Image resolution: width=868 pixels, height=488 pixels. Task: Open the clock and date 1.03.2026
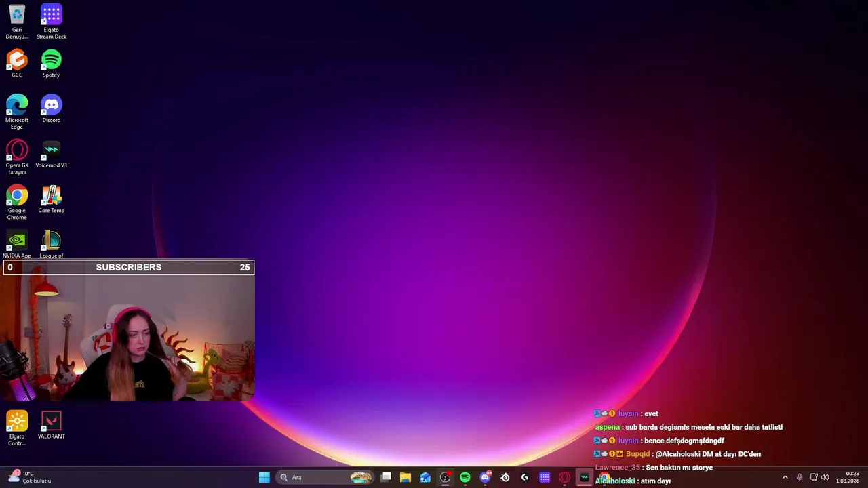(x=848, y=477)
